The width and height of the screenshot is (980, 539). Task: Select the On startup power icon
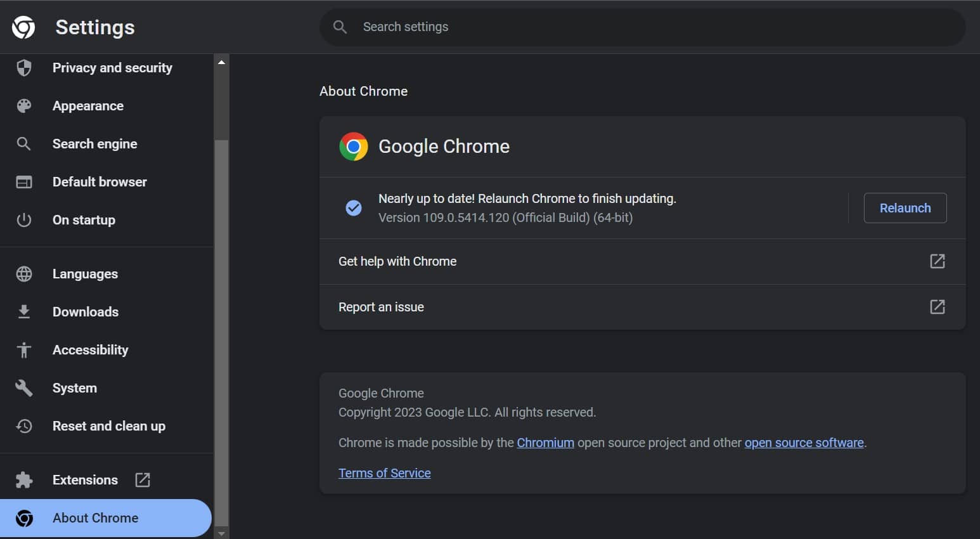coord(23,220)
